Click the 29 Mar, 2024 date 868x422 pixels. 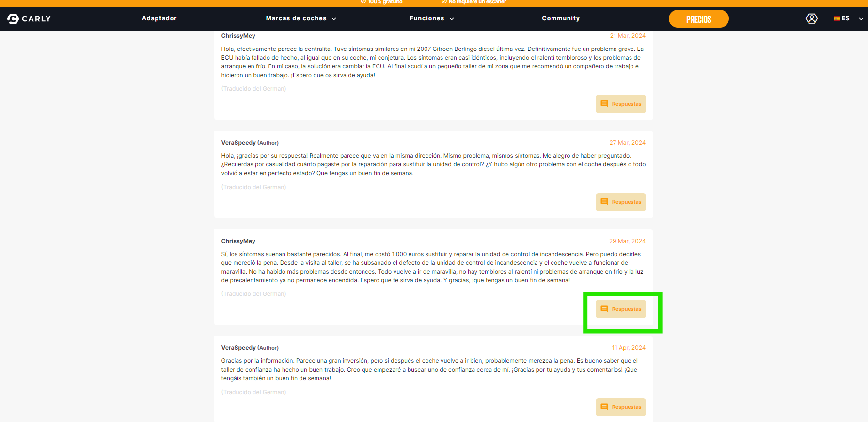pyautogui.click(x=627, y=241)
